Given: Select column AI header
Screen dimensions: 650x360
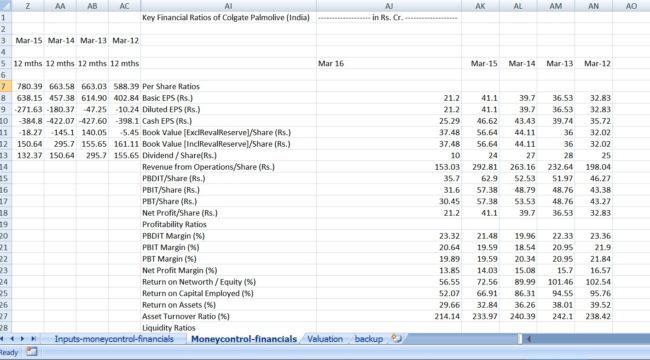Looking at the screenshot, I should tap(228, 6).
